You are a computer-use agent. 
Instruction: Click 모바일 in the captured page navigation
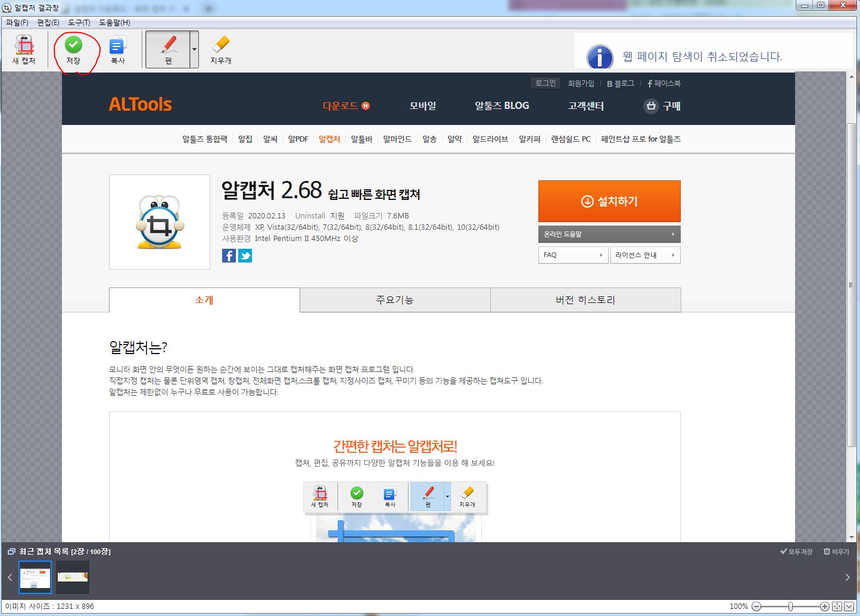pyautogui.click(x=423, y=105)
